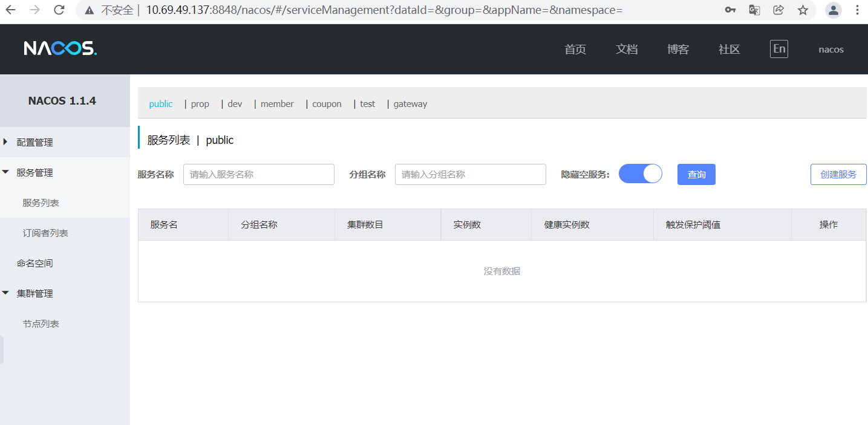Click the 查询 search button

(x=696, y=174)
